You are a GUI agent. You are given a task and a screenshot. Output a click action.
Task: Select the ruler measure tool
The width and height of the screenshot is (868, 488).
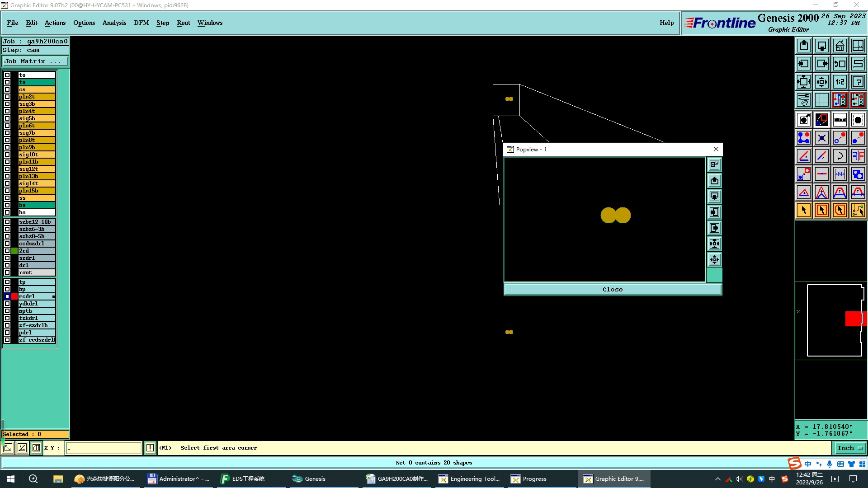(x=840, y=120)
